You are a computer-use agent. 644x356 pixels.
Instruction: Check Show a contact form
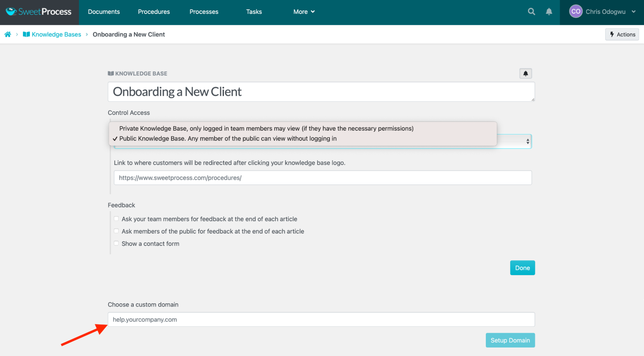116,243
